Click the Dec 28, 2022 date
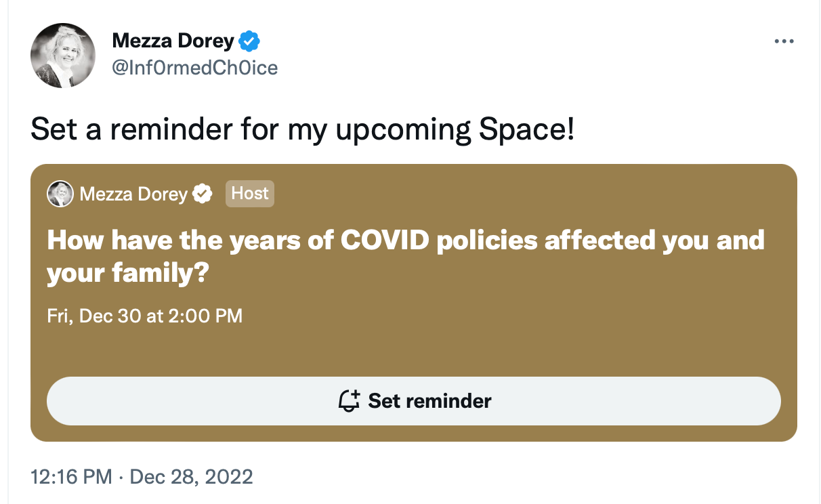The image size is (821, 504). pyautogui.click(x=191, y=476)
